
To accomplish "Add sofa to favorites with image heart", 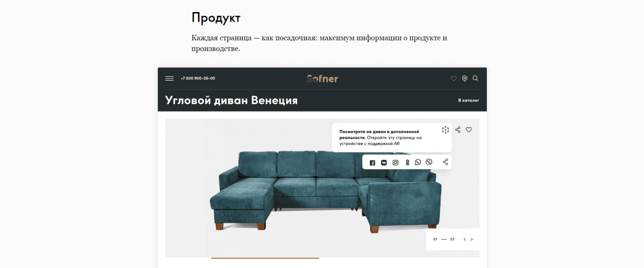I will click(x=469, y=130).
